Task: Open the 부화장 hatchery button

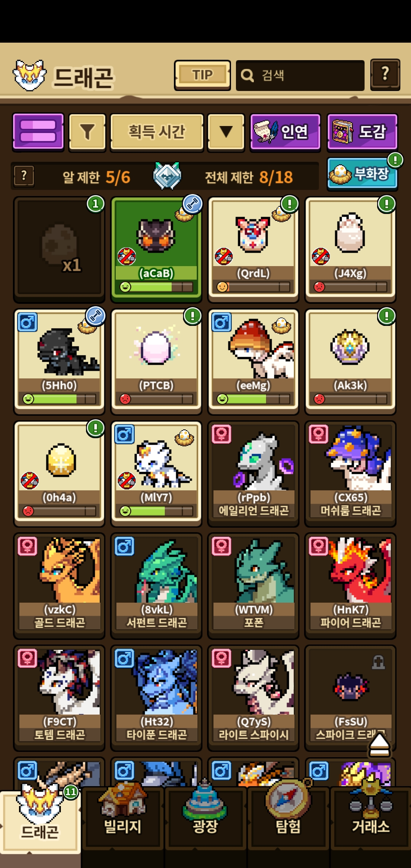Action: [362, 174]
